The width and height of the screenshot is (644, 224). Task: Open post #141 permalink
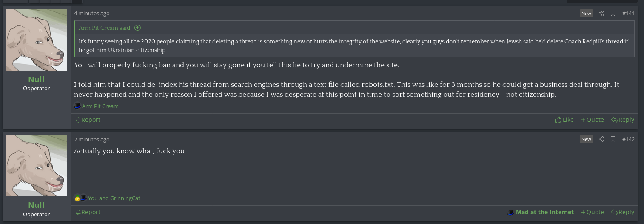[x=628, y=14]
